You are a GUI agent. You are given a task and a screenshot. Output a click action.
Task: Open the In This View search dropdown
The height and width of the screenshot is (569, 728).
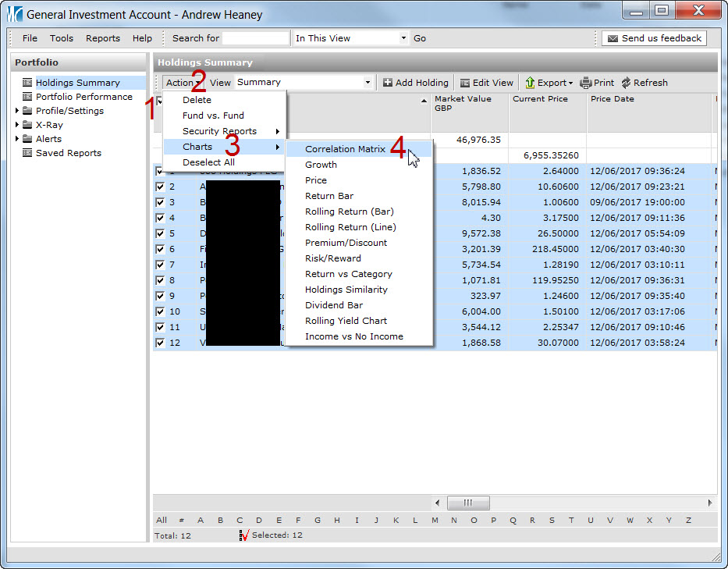click(x=403, y=38)
